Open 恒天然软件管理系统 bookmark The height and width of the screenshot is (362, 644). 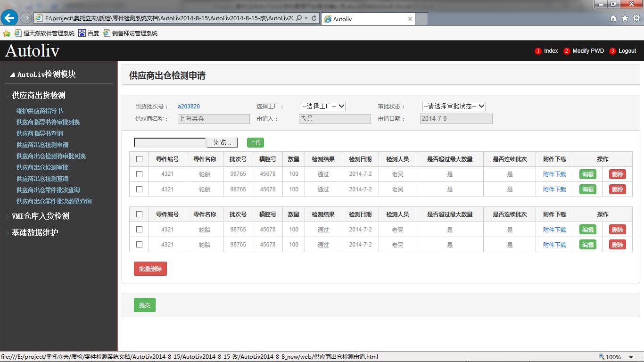point(44,33)
